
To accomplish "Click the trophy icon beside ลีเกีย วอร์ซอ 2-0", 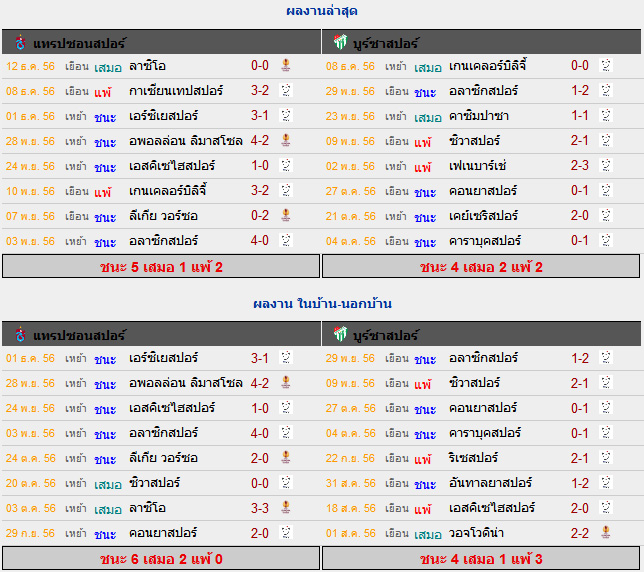I will 286,457.
